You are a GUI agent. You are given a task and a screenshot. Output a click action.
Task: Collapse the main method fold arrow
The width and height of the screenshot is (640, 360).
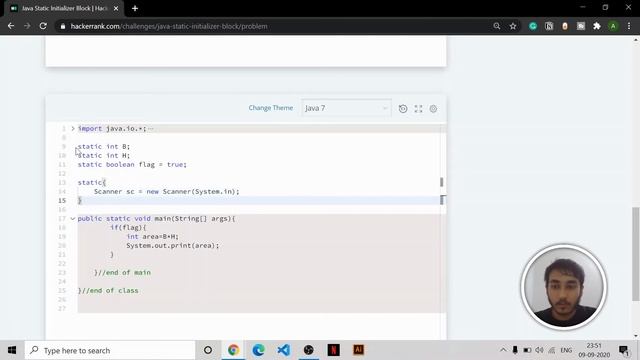(73, 219)
